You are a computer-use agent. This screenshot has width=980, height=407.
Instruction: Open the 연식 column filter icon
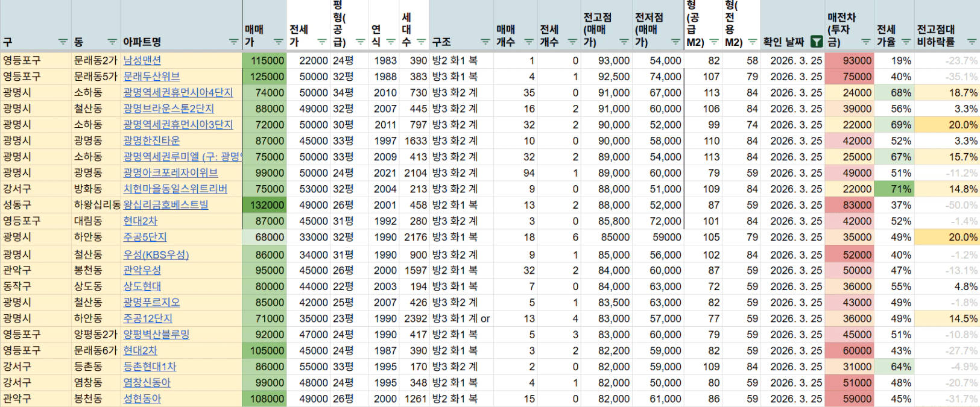click(391, 42)
